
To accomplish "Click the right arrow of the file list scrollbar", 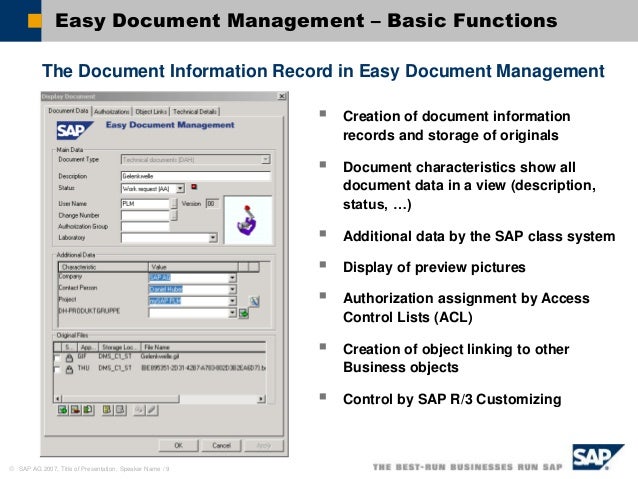I will click(x=261, y=399).
